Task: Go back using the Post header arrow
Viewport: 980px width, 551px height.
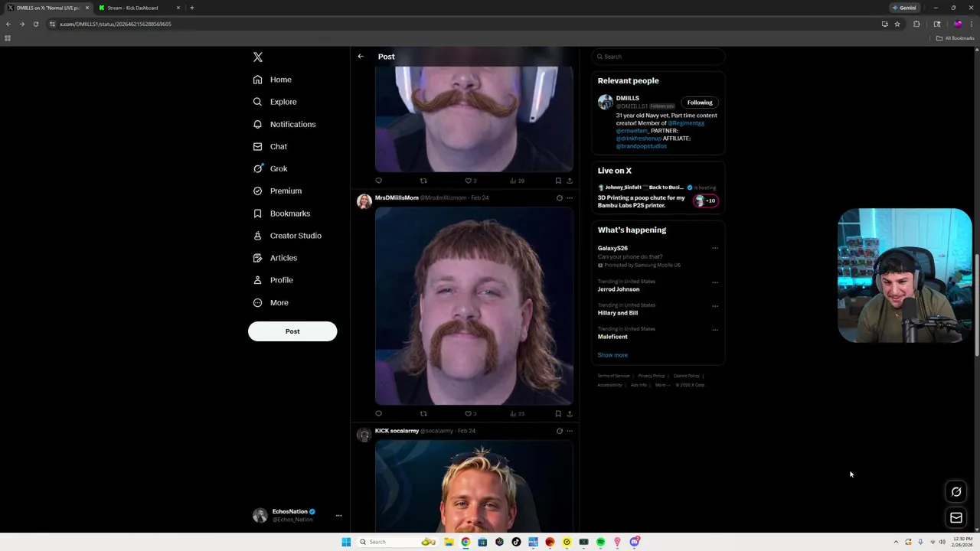Action: pos(361,57)
